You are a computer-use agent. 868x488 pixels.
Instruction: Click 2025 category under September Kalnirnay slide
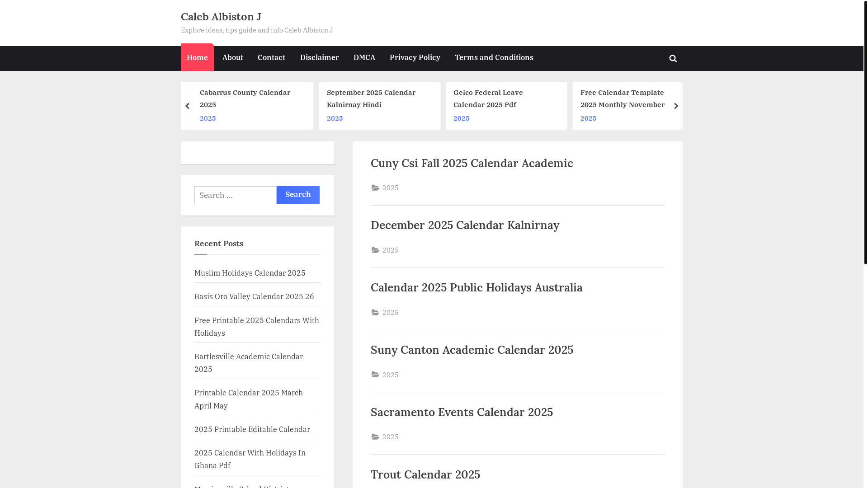(x=335, y=118)
